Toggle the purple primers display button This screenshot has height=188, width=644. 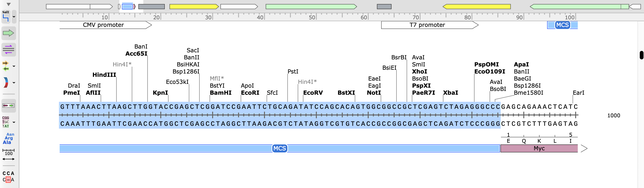[x=8, y=49]
